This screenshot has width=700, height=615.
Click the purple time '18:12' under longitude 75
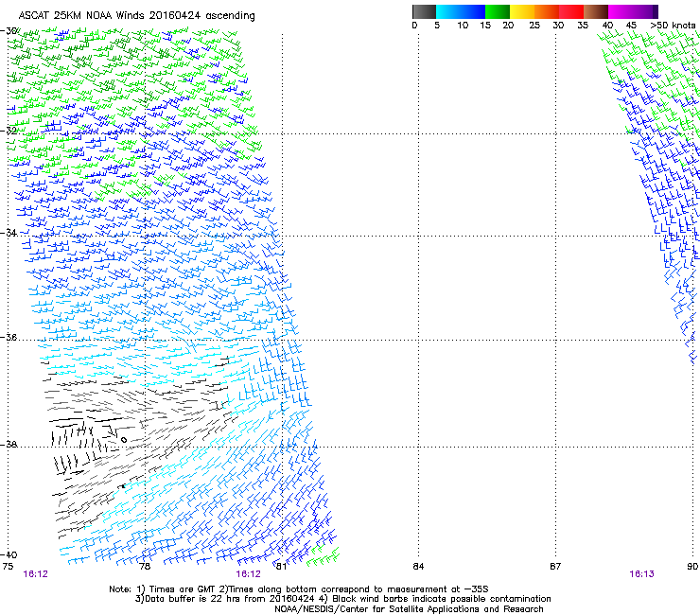pyautogui.click(x=36, y=574)
